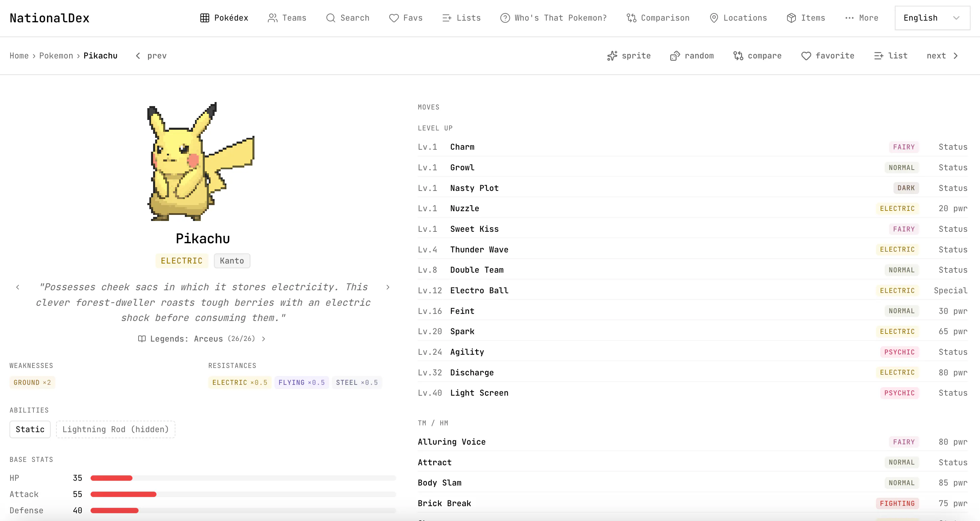The height and width of the screenshot is (521, 980).
Task: Click the Discharge move
Action: (x=472, y=373)
